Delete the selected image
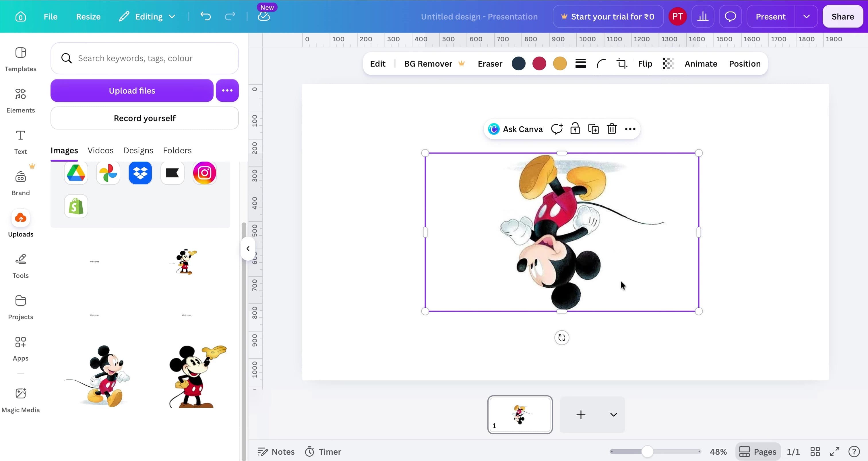The height and width of the screenshot is (461, 868). (612, 129)
